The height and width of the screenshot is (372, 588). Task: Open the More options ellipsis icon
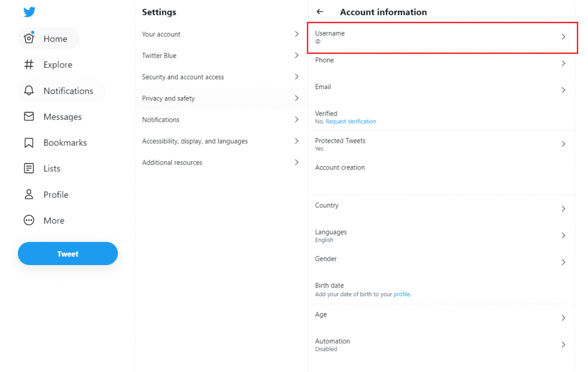pyautogui.click(x=29, y=220)
